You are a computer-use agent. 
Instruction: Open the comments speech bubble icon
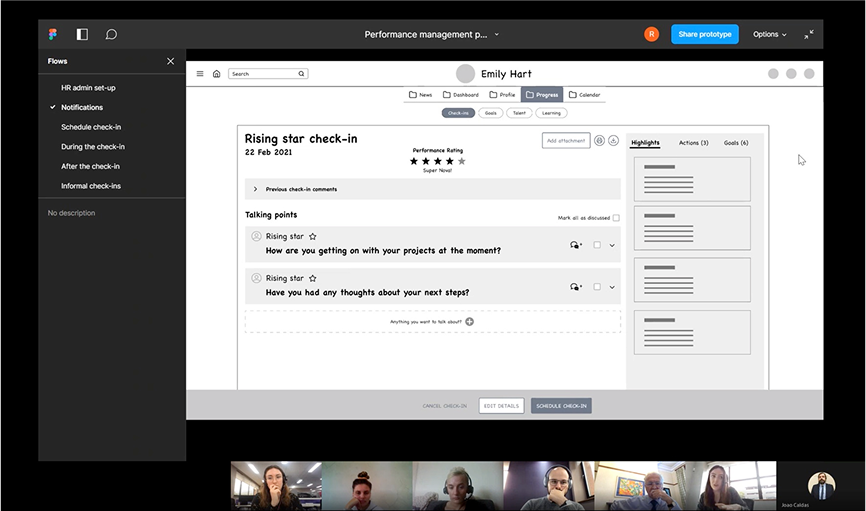point(111,34)
